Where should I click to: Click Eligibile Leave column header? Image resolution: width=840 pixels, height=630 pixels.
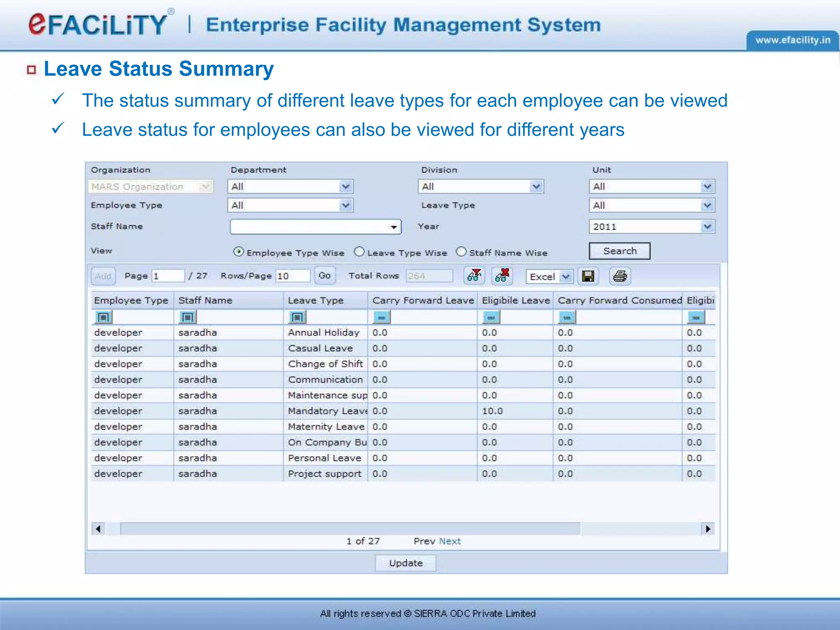[516, 300]
